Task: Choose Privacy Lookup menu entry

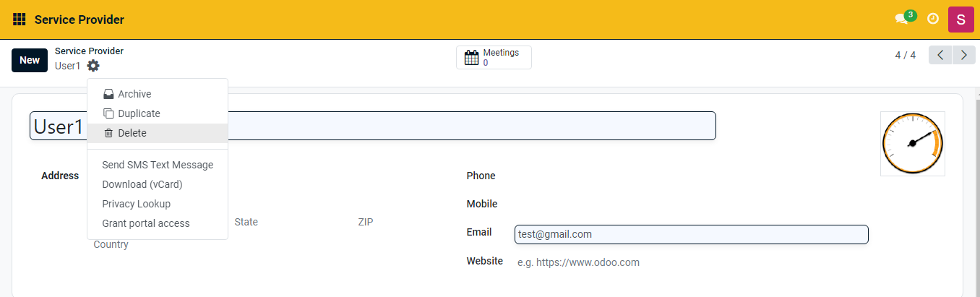Action: point(136,204)
